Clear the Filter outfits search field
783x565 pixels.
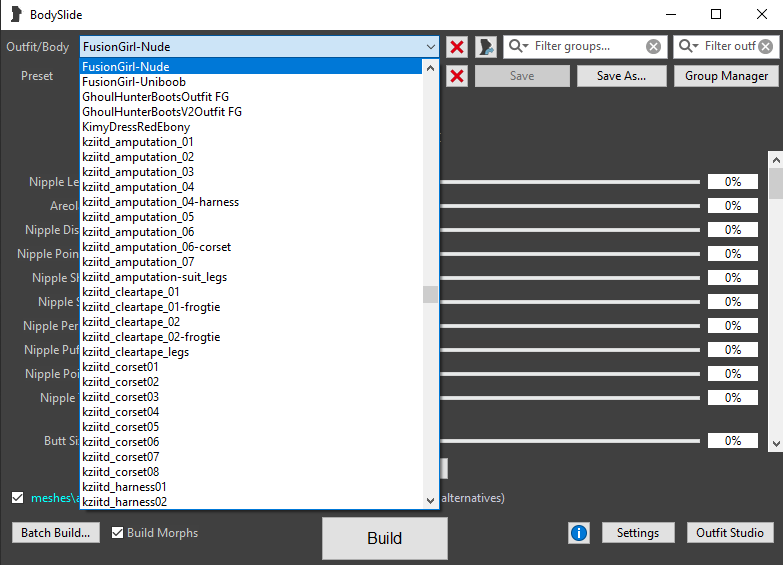tap(765, 46)
